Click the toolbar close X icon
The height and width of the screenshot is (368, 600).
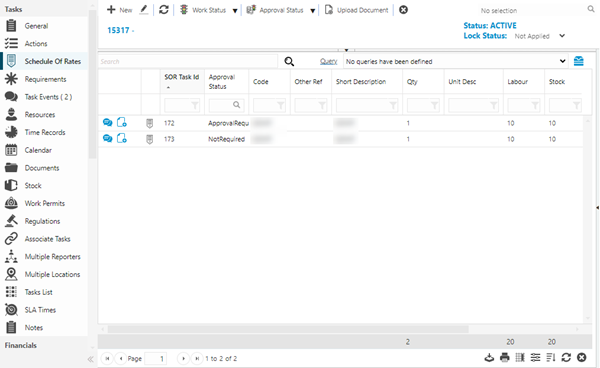point(403,10)
